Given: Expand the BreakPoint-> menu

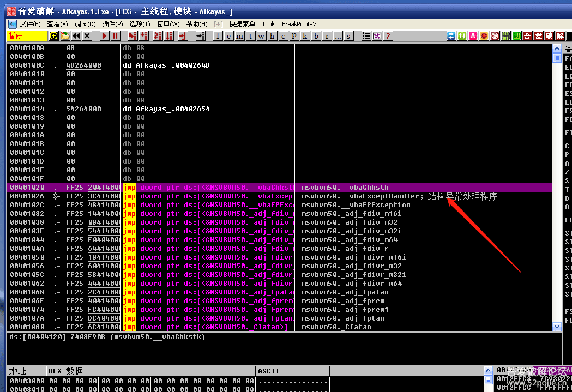Looking at the screenshot, I should 299,24.
